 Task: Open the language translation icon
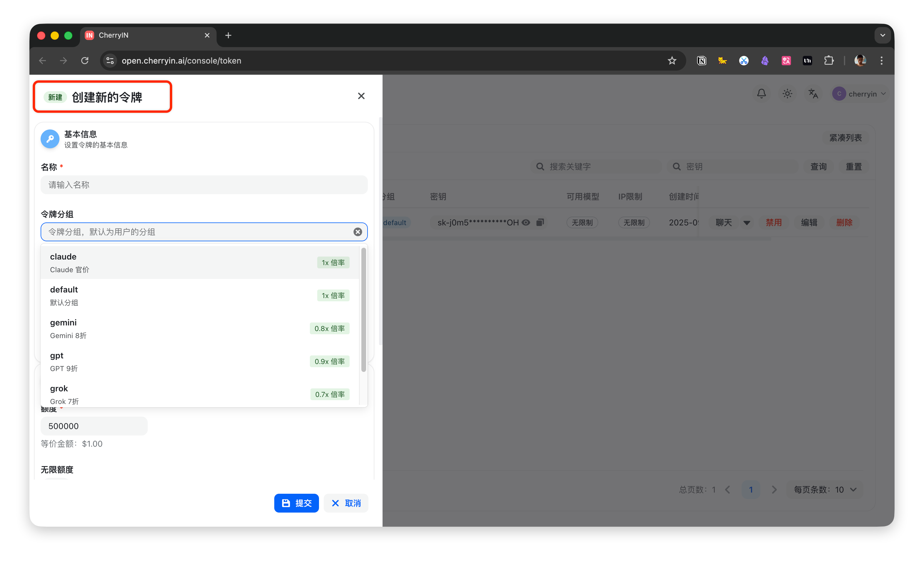coord(813,94)
